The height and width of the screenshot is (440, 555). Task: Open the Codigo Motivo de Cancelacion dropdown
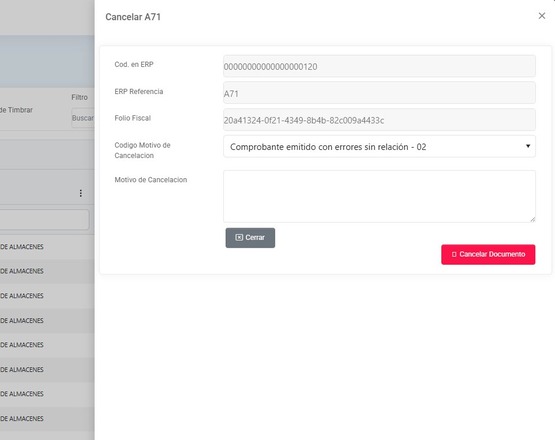(379, 147)
